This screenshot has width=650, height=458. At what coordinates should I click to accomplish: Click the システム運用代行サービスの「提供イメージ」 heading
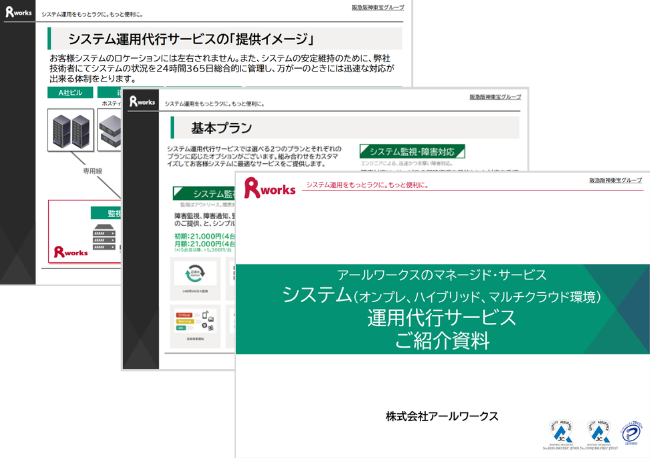(191, 39)
